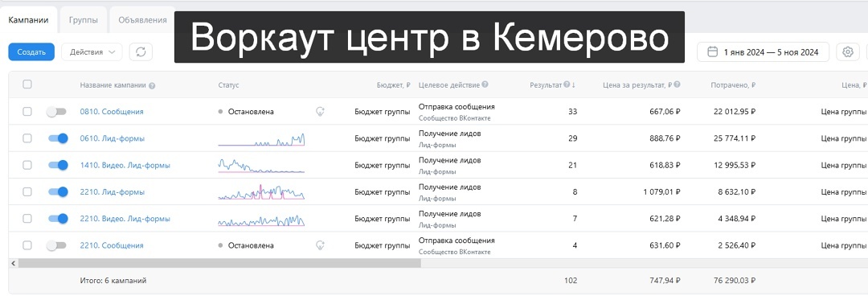The height and width of the screenshot is (296, 868).
Task: Click sparkline chart for 2210. Видео. Лид-формы
Action: [261, 220]
